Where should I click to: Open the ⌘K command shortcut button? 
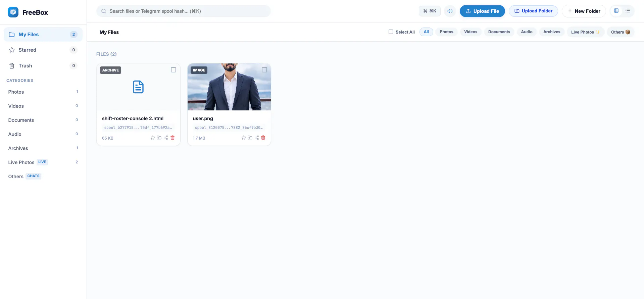[x=430, y=11]
